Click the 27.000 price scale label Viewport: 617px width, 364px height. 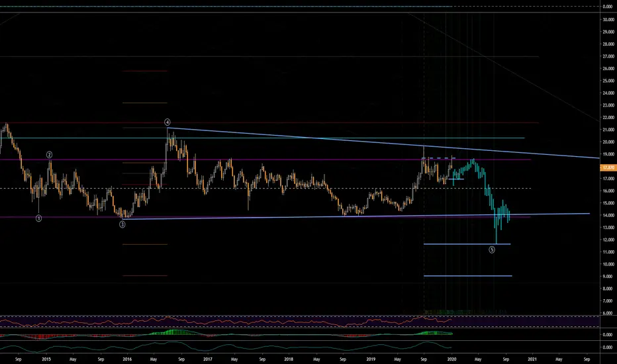click(608, 56)
